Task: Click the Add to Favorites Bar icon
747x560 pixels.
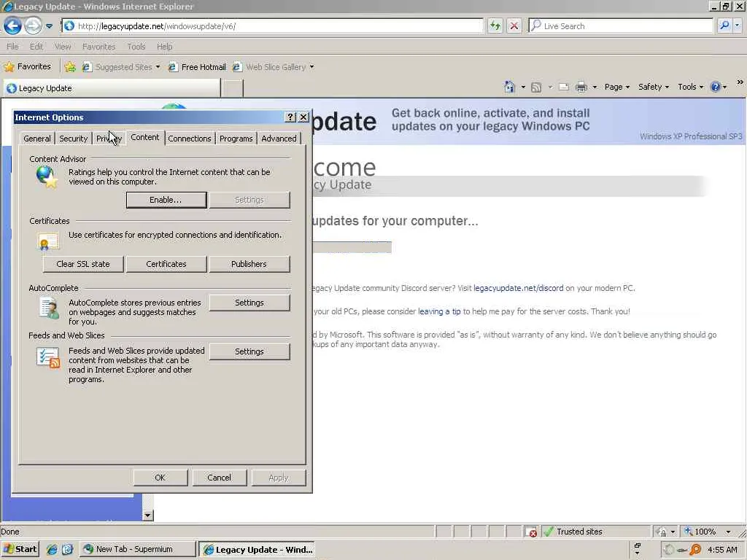Action: click(70, 66)
